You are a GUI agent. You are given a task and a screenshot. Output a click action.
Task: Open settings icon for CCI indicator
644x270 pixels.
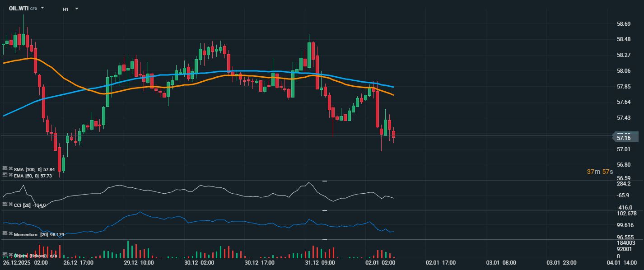tap(5, 205)
